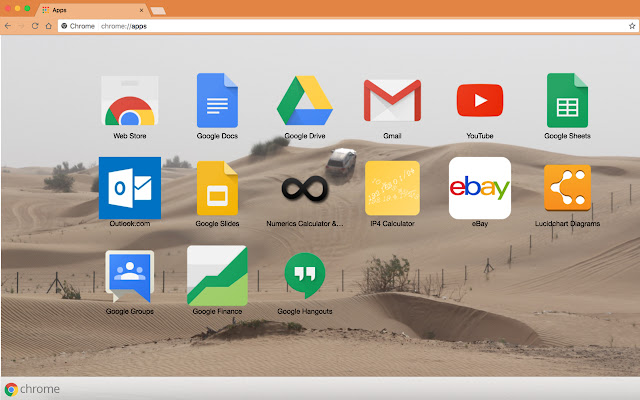Click the 'Gmail' label text

pyautogui.click(x=392, y=136)
